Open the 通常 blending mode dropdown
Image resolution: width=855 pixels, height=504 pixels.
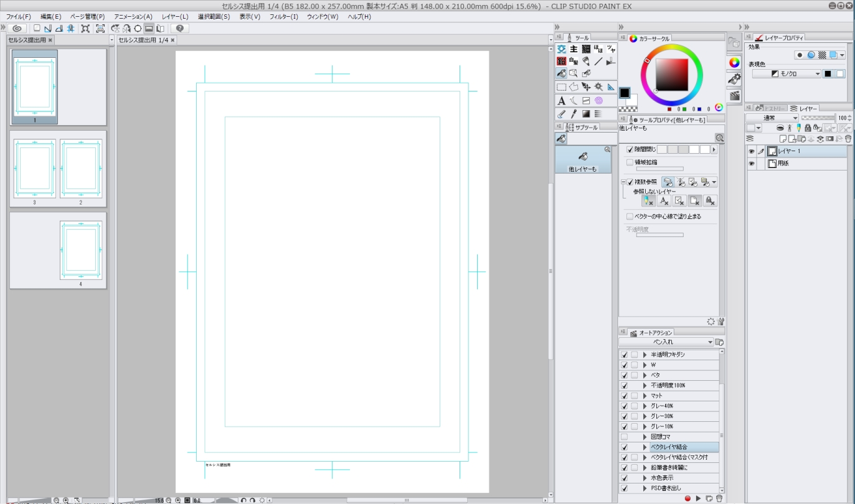pyautogui.click(x=772, y=118)
